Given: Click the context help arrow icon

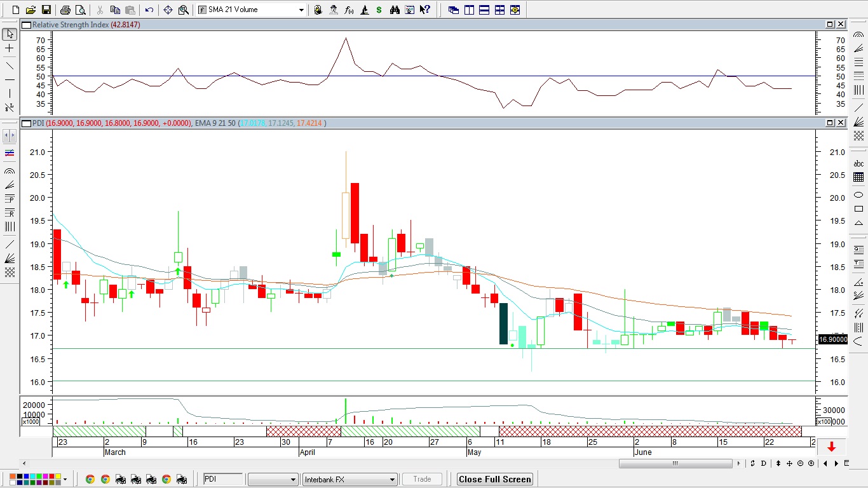Looking at the screenshot, I should [x=425, y=10].
